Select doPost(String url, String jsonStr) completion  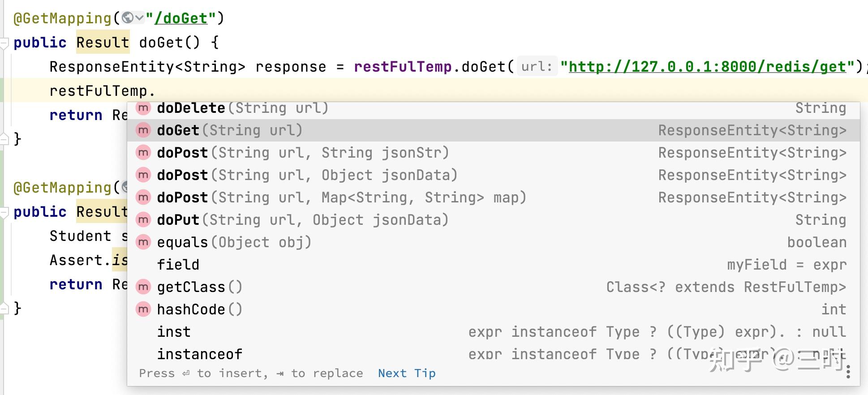tap(493, 153)
